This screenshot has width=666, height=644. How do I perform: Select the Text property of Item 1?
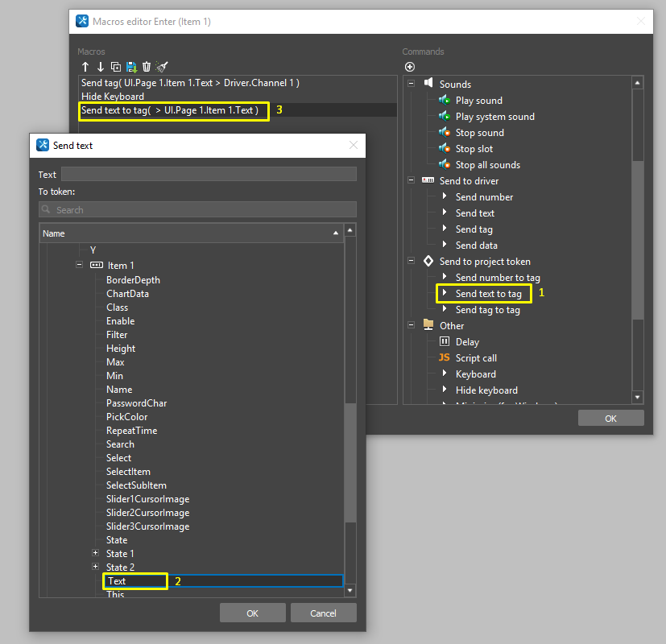(x=116, y=580)
